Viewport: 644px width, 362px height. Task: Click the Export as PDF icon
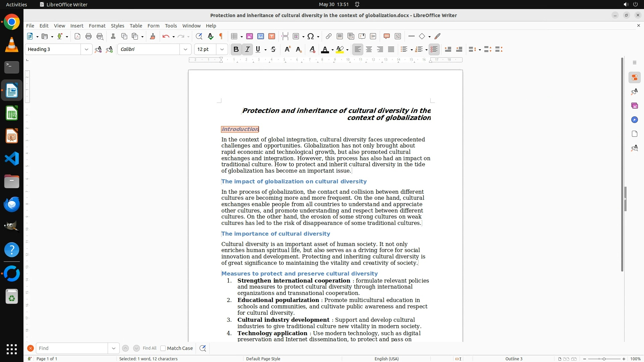point(77,36)
